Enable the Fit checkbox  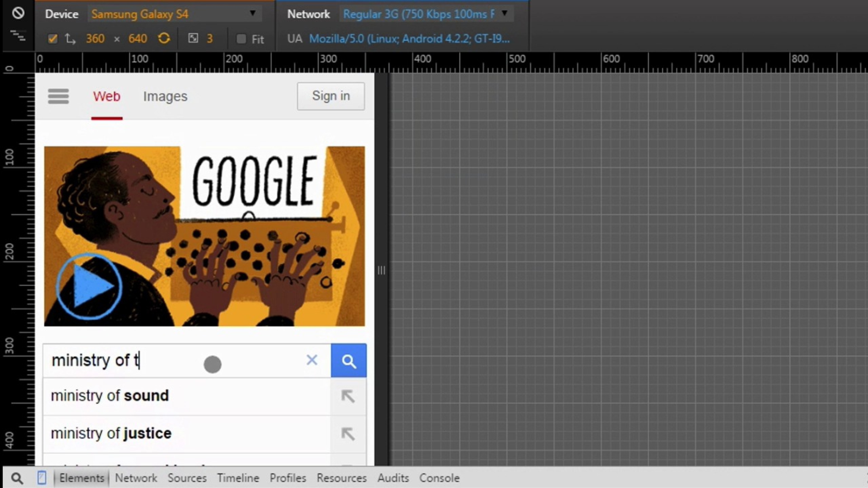[241, 39]
